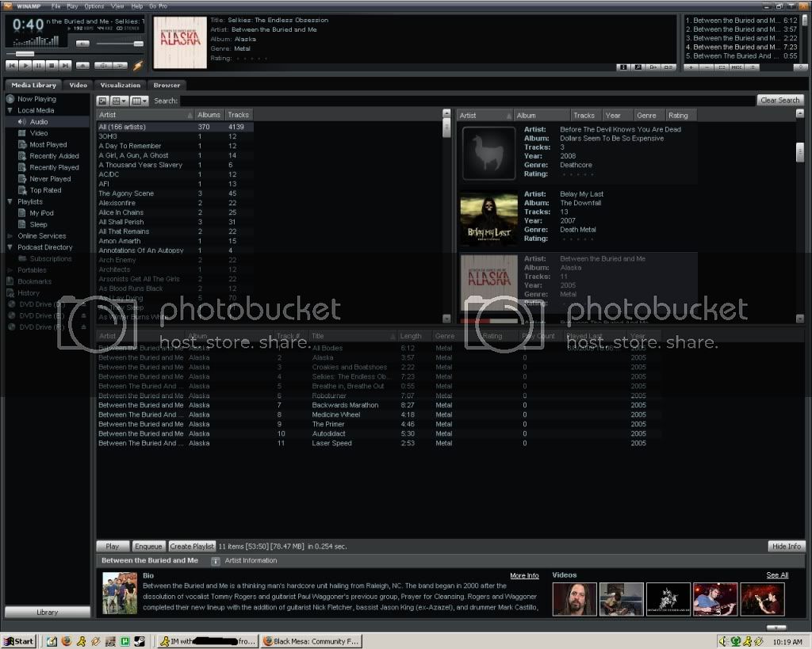Screen dimensions: 812x649
Task: Click the Create Playlist button
Action: click(x=192, y=546)
